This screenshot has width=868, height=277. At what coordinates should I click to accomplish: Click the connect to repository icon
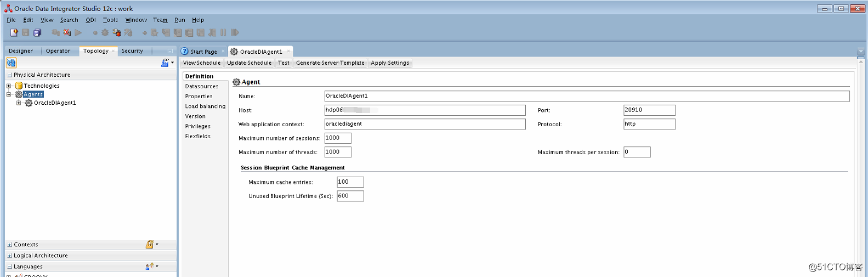pyautogui.click(x=55, y=33)
